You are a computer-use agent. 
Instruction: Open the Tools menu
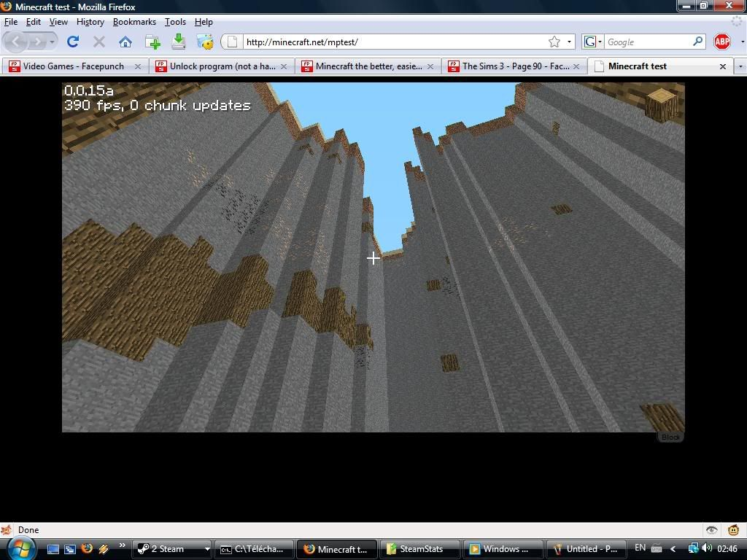[175, 22]
